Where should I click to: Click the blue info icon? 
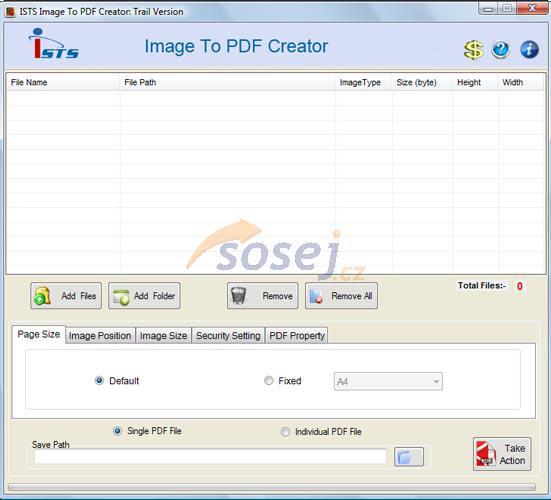click(x=529, y=50)
